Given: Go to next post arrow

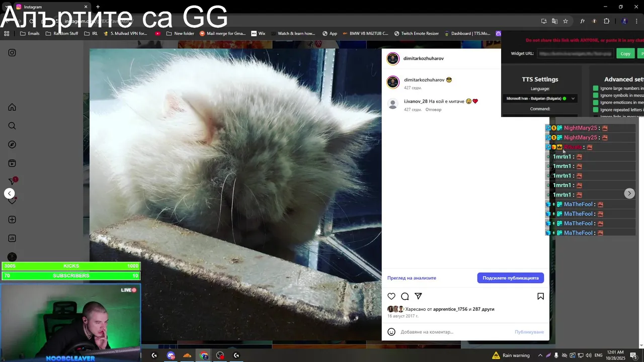Looking at the screenshot, I should (x=629, y=194).
